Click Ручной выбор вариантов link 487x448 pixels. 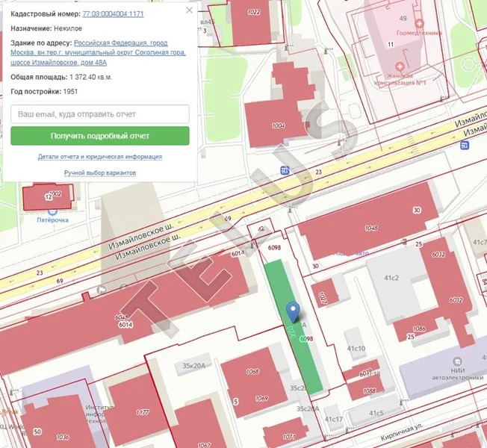pyautogui.click(x=100, y=172)
